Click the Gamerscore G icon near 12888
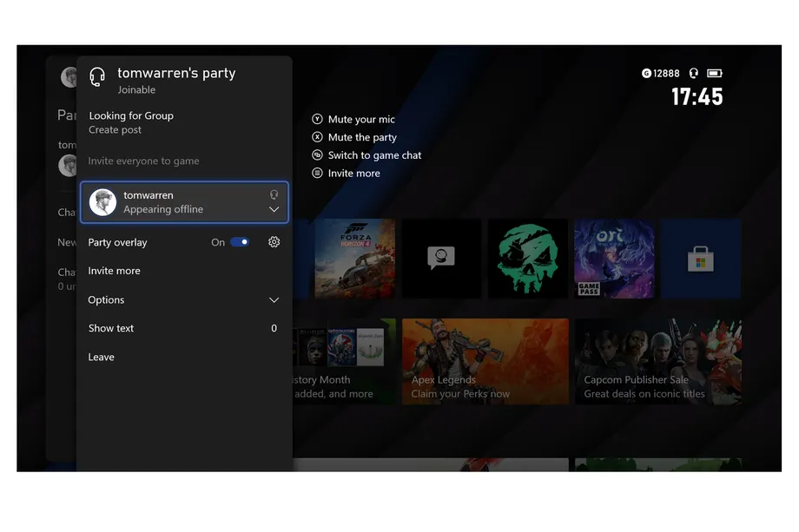Screen dimensions: 799x532 point(646,73)
